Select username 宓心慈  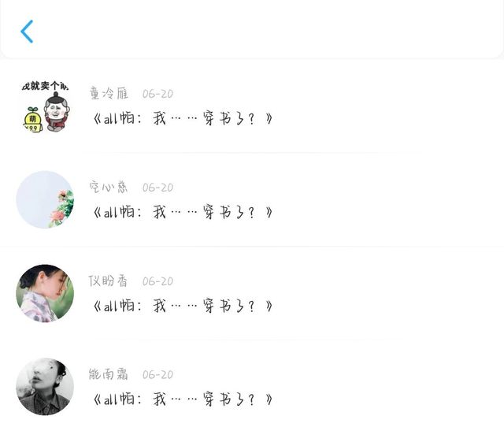tap(109, 188)
